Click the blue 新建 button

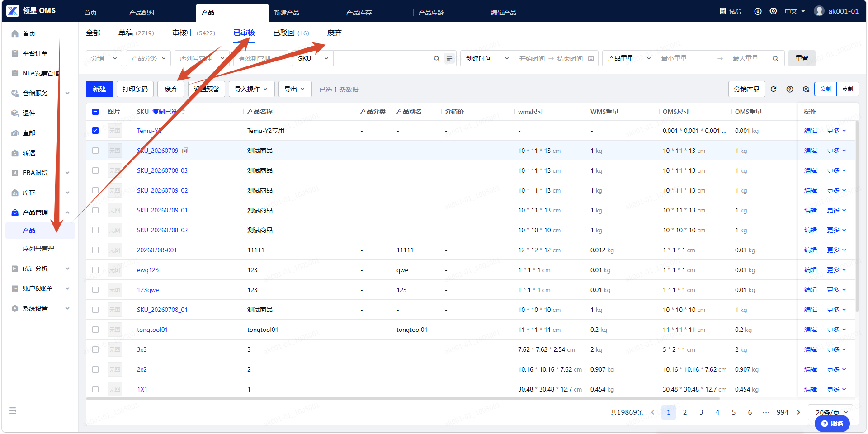tap(99, 89)
